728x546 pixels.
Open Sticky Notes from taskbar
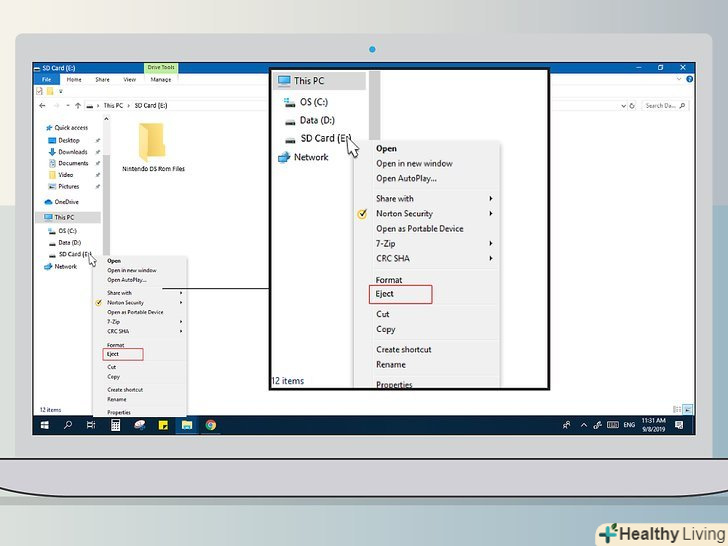[163, 425]
